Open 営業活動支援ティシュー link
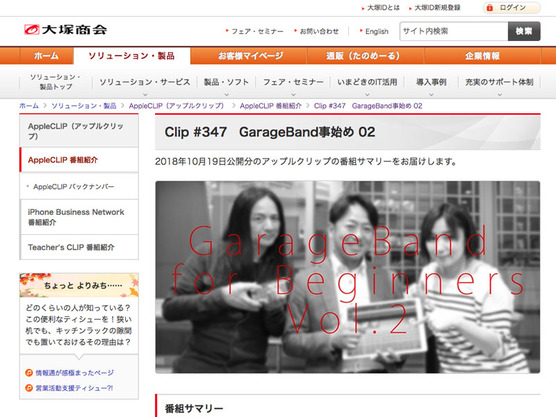Viewport: 556px width, 417px height. tap(74, 388)
